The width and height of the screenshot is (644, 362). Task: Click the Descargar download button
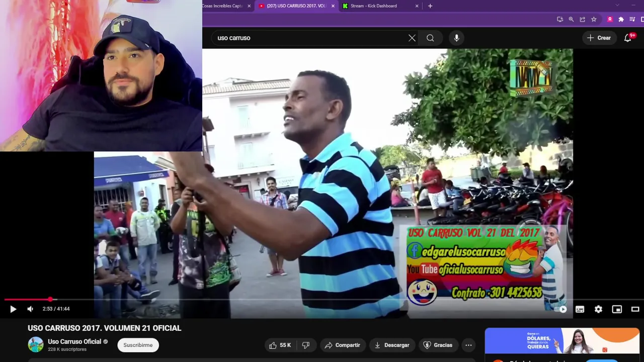tap(392, 345)
